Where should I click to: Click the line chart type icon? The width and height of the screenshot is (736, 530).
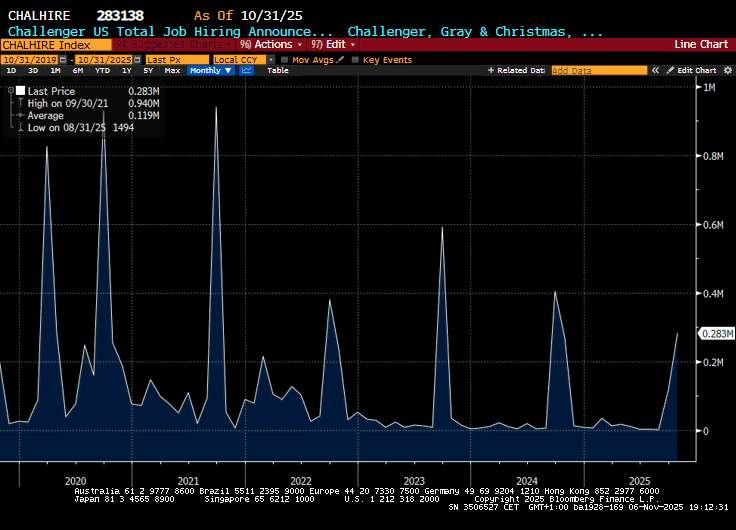[x=245, y=71]
